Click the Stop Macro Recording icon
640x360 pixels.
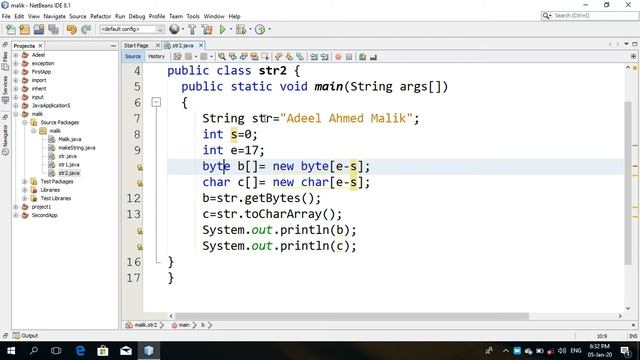coord(349,57)
